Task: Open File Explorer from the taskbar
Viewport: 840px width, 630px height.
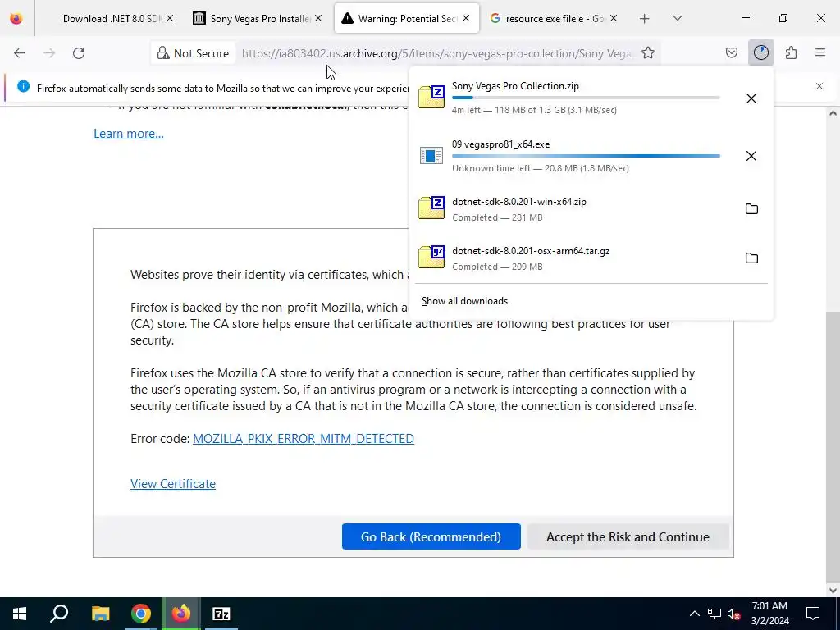Action: click(x=100, y=614)
